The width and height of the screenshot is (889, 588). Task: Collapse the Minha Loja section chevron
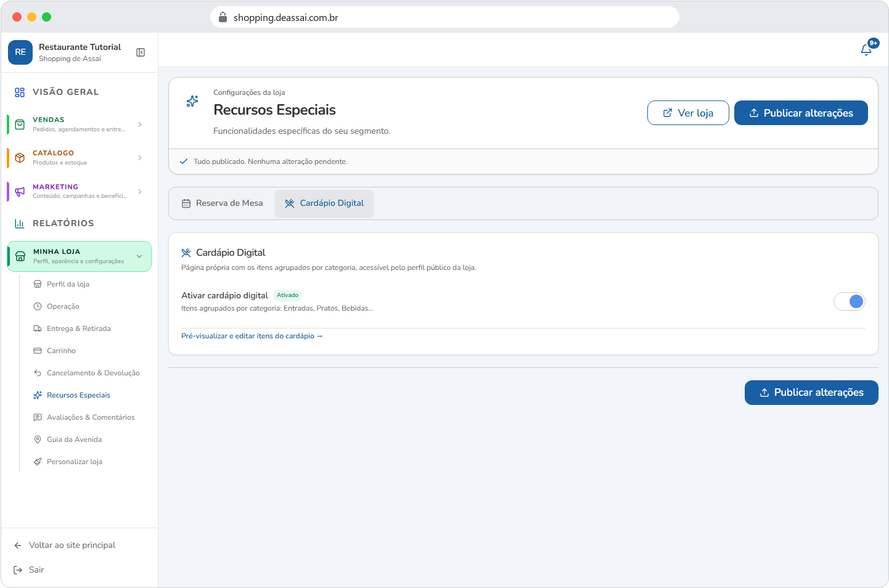[x=139, y=256]
